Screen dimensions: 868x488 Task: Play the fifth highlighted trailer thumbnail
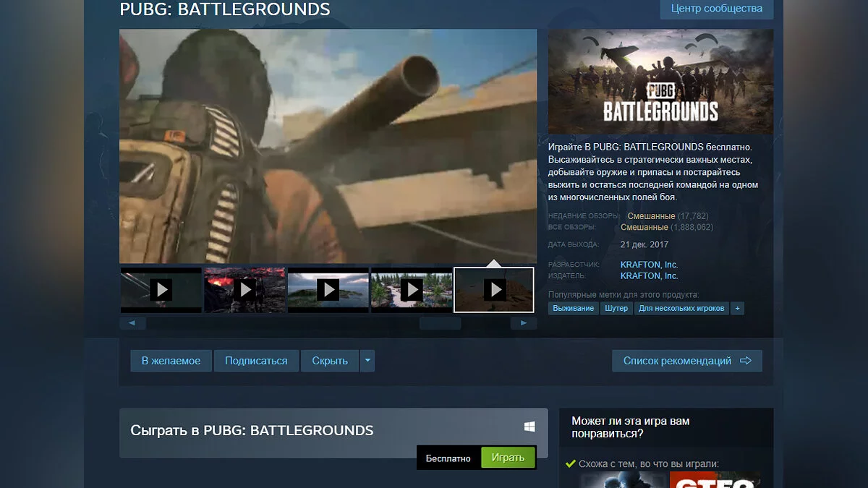point(494,290)
